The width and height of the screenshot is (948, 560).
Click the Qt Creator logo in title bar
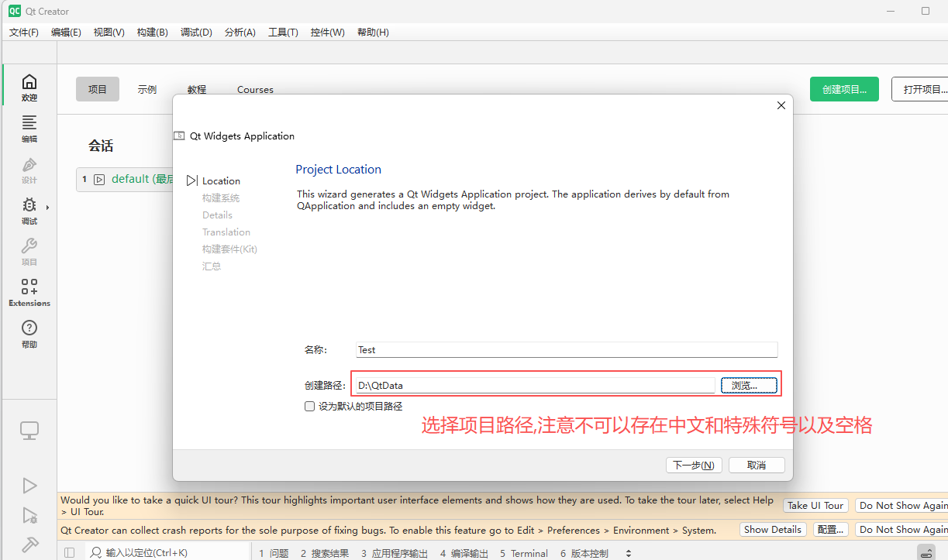15,11
